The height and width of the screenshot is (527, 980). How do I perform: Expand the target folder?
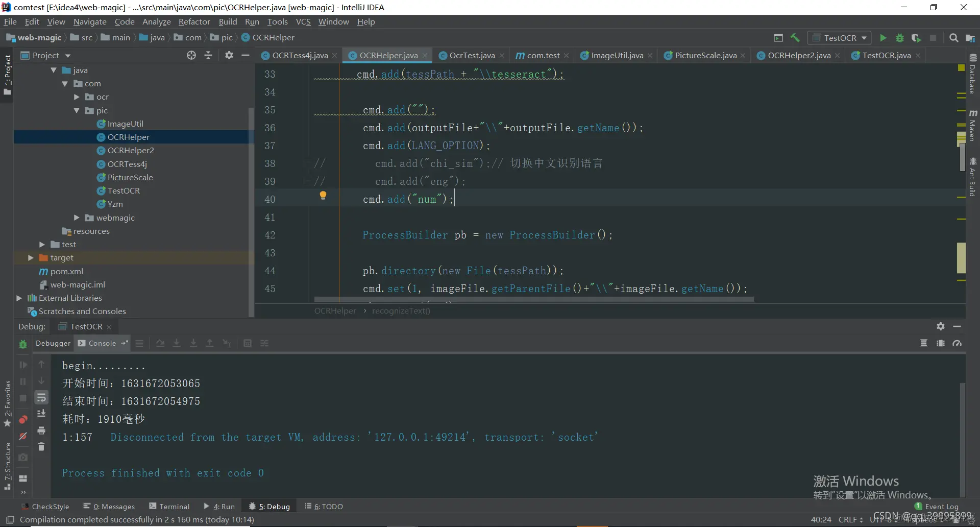pos(31,258)
